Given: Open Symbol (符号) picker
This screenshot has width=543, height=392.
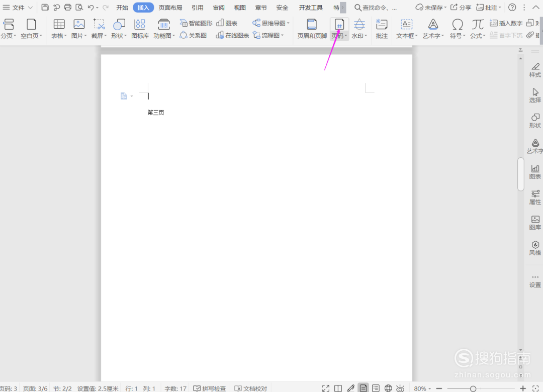Looking at the screenshot, I should (458, 29).
